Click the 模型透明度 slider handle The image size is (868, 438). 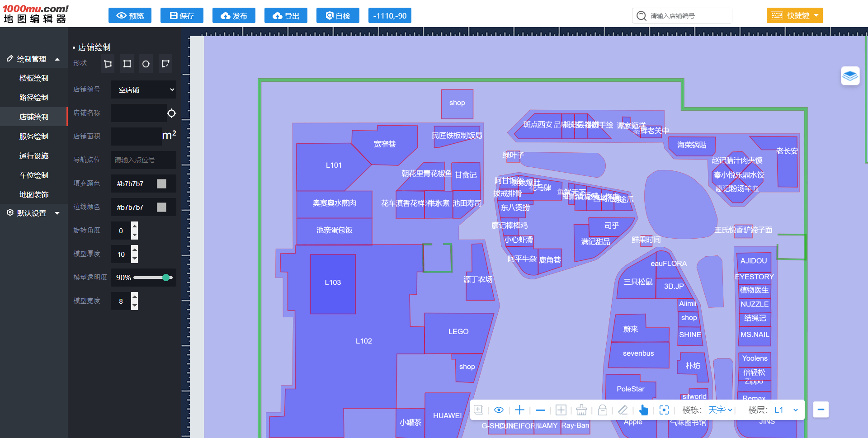[166, 278]
